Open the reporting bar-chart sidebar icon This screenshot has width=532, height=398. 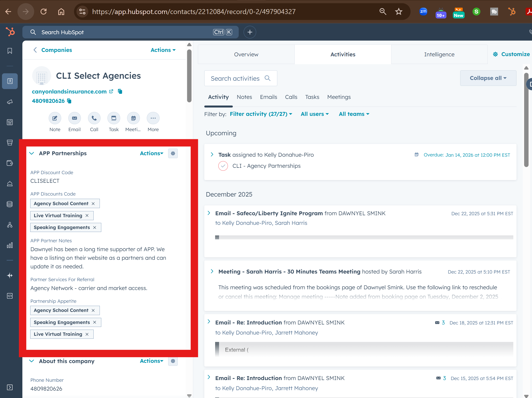pyautogui.click(x=10, y=245)
